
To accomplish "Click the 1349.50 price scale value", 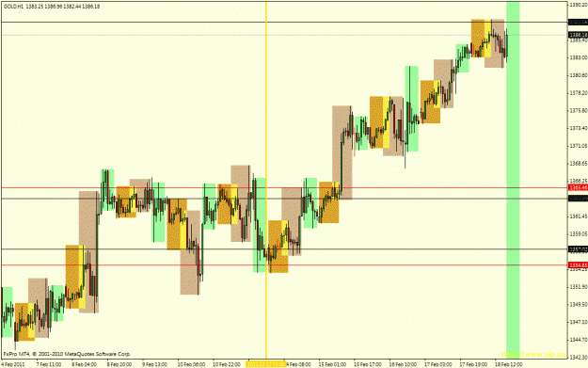I will 579,304.
